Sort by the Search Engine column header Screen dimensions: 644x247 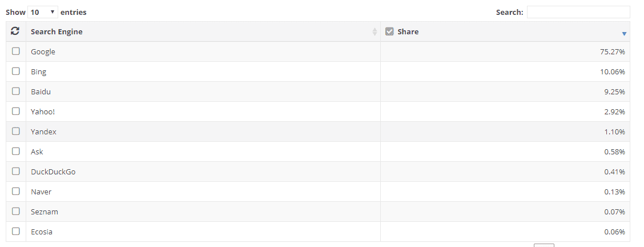click(57, 31)
